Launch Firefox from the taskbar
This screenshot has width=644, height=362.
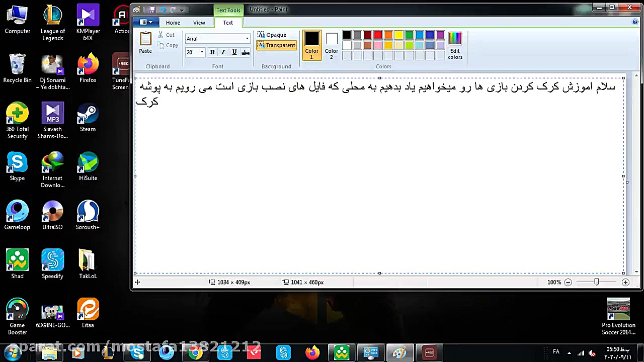pyautogui.click(x=312, y=352)
